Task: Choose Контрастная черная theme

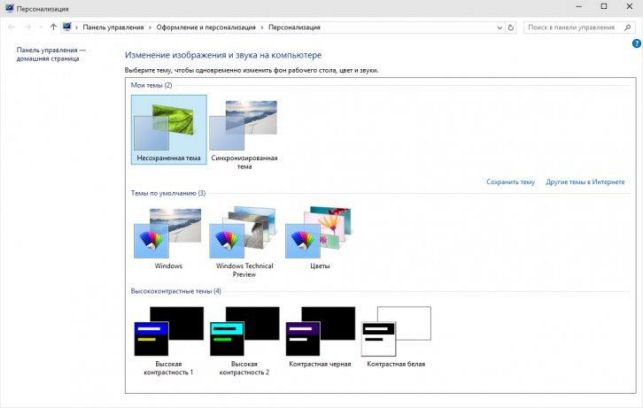Action: 320,337
